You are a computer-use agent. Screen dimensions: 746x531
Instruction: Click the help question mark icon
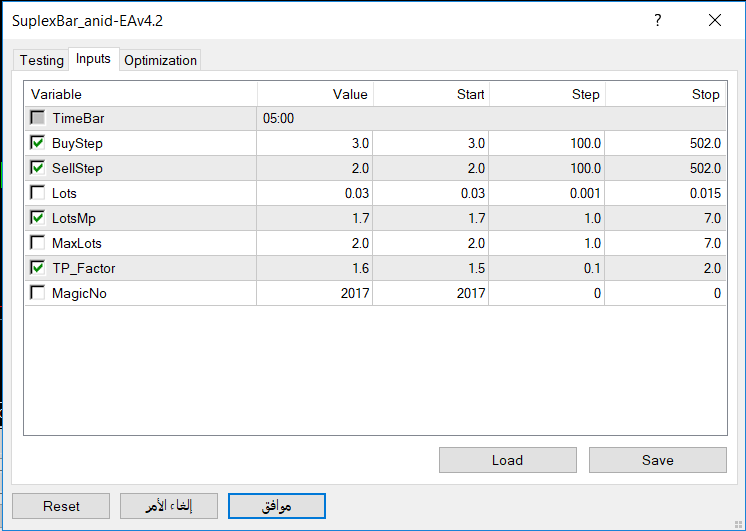656,20
